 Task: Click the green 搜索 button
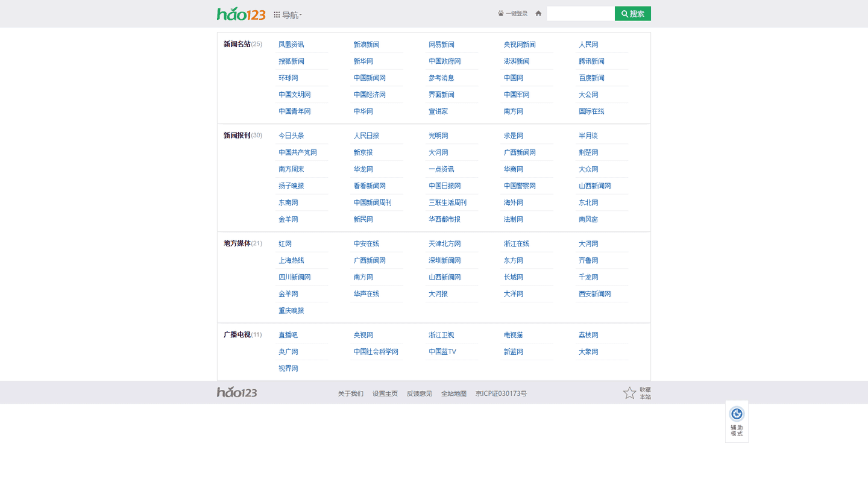click(x=633, y=13)
